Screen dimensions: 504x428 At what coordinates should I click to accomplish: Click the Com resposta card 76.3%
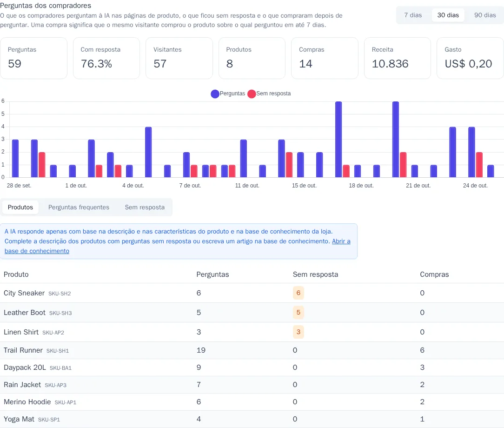pos(106,58)
